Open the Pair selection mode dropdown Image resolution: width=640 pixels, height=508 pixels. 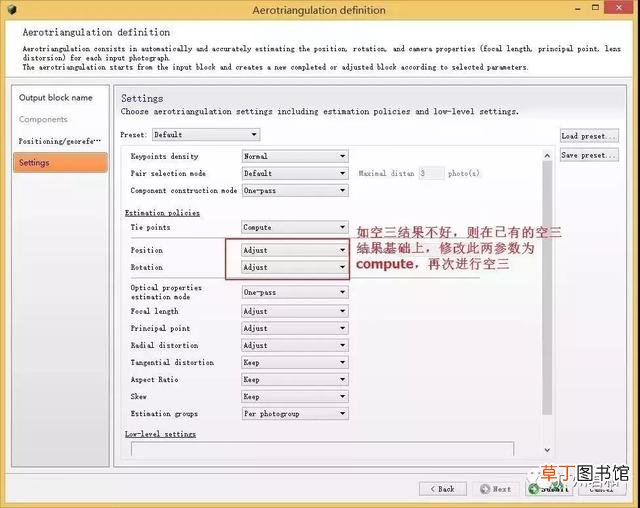[295, 173]
